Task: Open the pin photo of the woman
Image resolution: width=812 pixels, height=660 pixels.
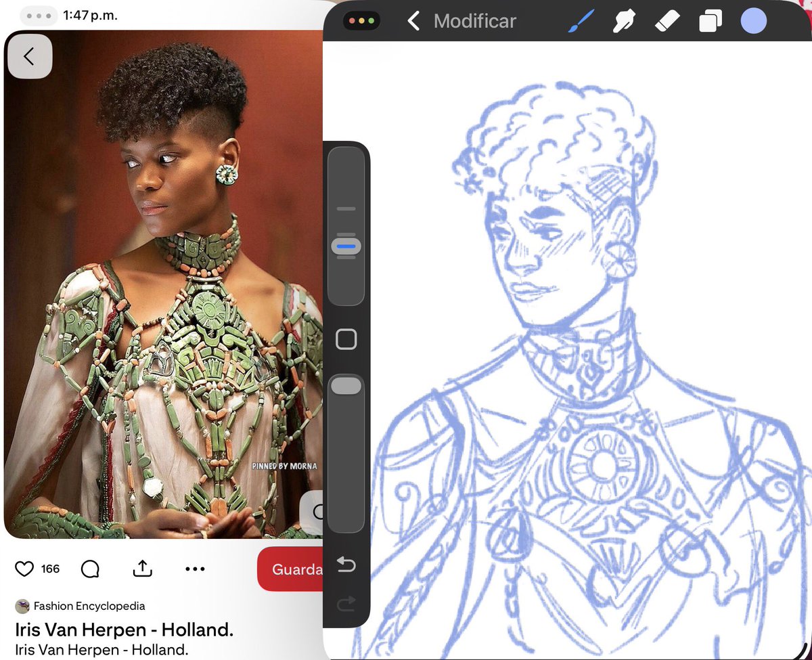Action: [162, 284]
